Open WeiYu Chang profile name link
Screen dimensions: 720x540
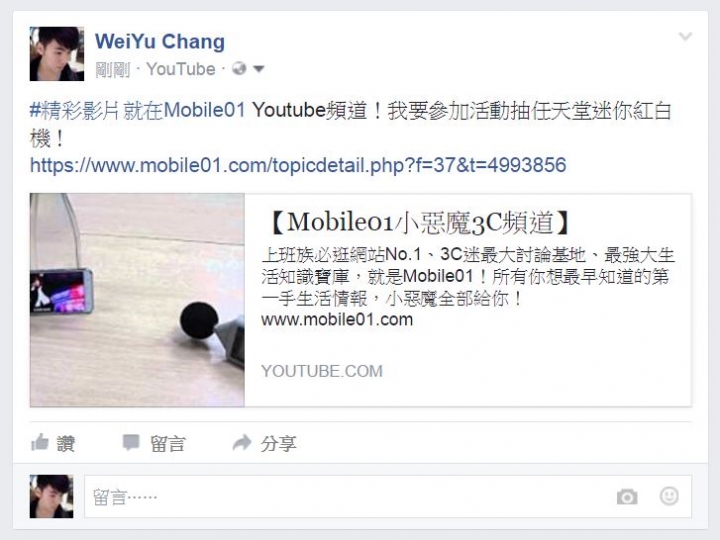(160, 41)
